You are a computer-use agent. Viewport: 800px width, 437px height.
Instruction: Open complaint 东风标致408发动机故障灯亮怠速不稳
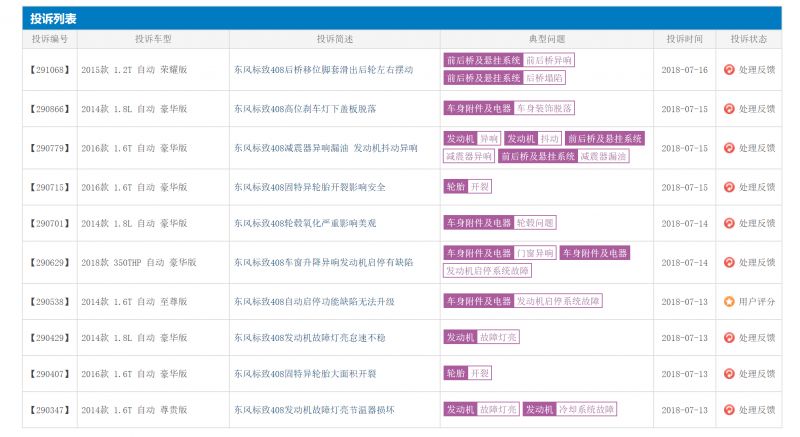(x=310, y=338)
